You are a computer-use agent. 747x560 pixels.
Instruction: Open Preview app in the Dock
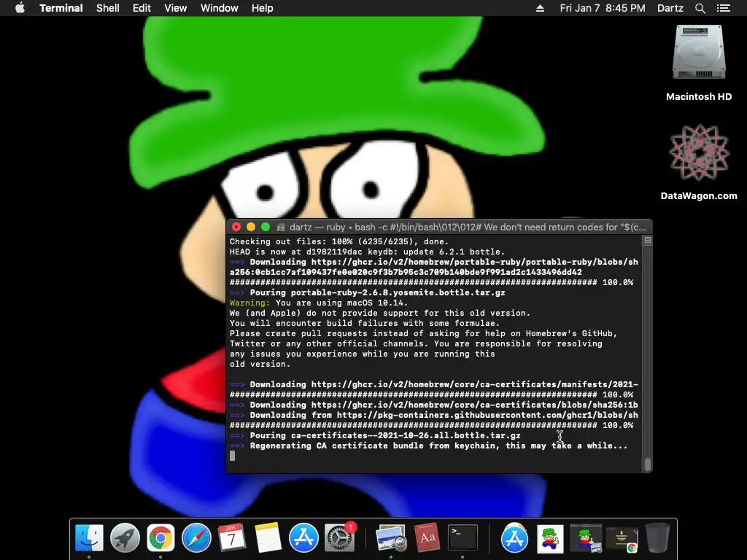[x=391, y=537]
